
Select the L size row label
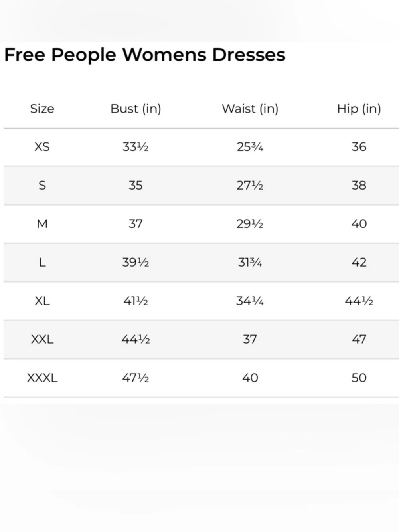42,262
